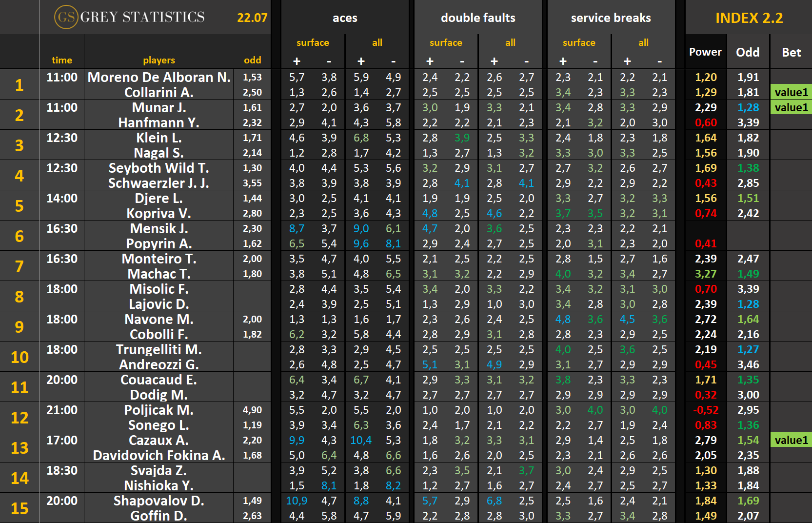Click Shapovalov aces surface value 10,9
Viewport: 812px width, 523px height.
297,501
